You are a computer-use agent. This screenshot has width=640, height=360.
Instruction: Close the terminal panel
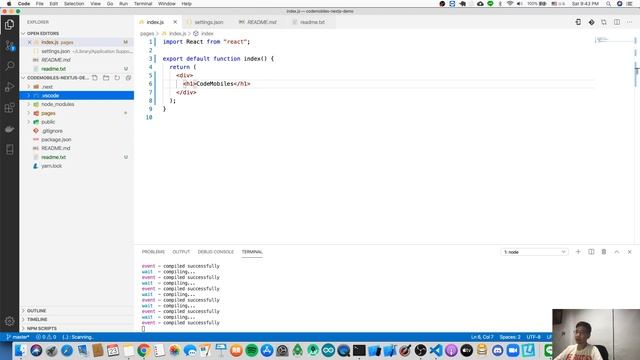pos(629,252)
